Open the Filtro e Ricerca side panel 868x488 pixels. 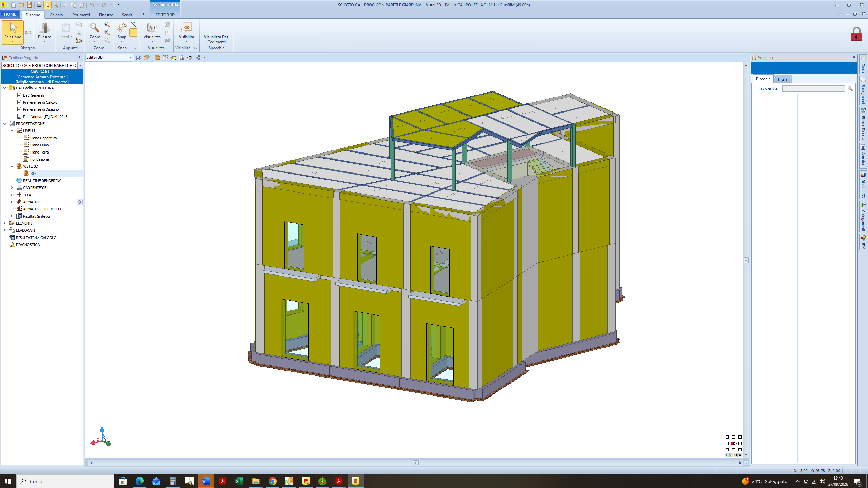click(x=863, y=124)
